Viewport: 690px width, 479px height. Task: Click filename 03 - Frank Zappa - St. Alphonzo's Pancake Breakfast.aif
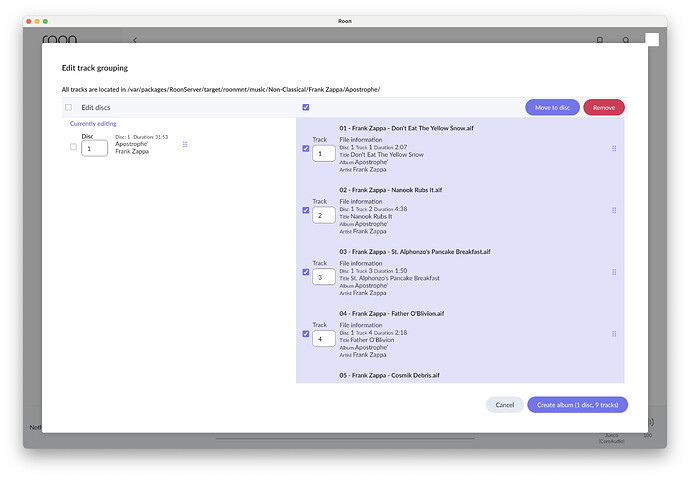coord(415,252)
